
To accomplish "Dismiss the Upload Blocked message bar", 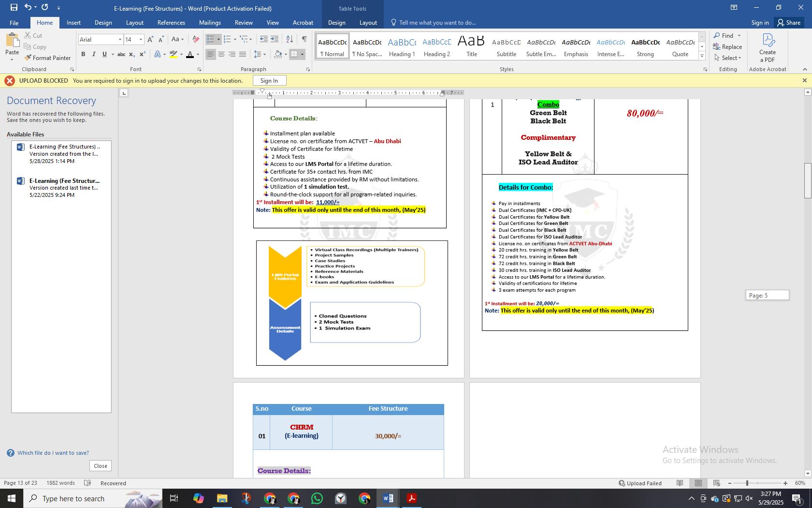I will 805,80.
